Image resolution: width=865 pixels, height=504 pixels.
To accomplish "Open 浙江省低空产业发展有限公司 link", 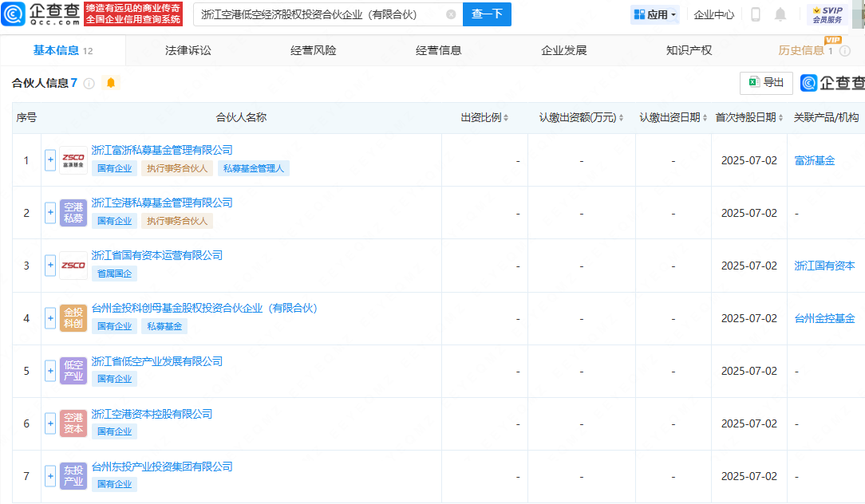I will [x=157, y=361].
